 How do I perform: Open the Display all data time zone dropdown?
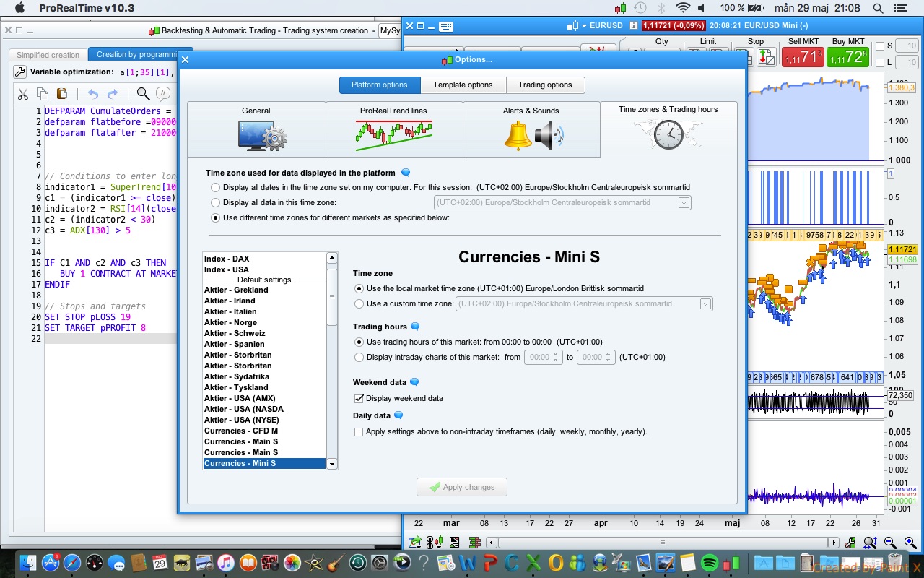(562, 203)
